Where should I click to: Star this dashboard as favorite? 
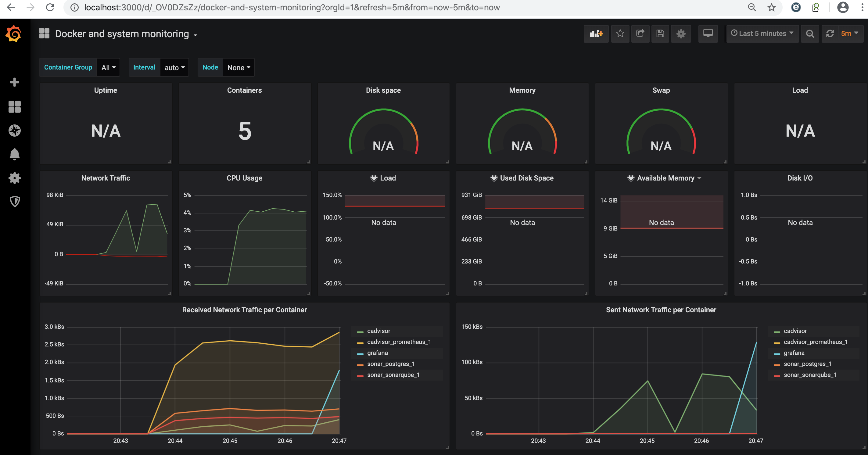620,34
